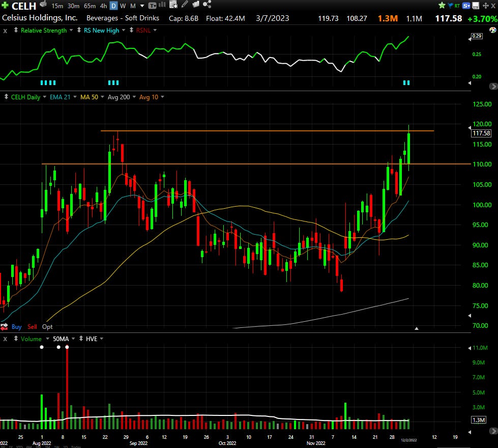Switch to 65m timeframe
This screenshot has width=498, height=448.
90,6
